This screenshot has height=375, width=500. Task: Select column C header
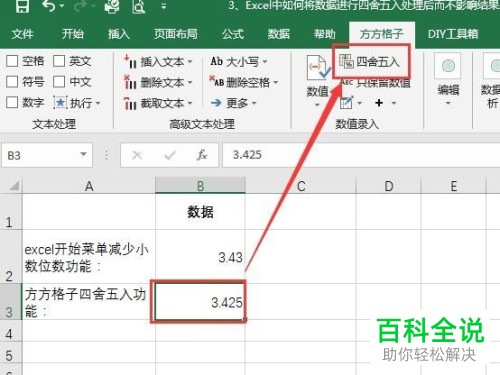pyautogui.click(x=301, y=186)
